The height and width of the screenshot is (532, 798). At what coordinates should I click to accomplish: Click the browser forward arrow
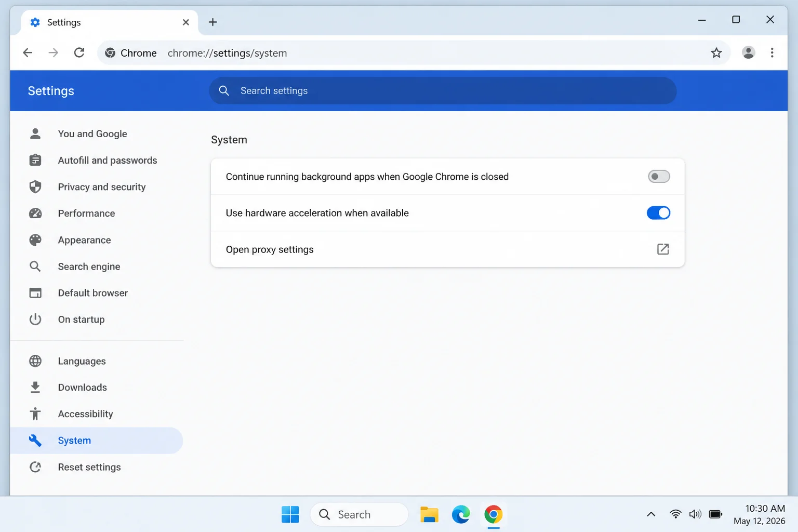53,52
